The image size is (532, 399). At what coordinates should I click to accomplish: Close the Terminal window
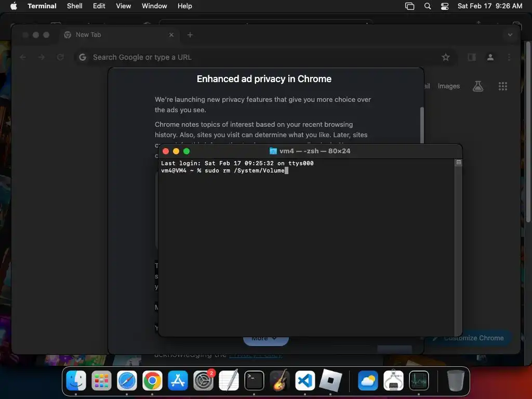166,151
